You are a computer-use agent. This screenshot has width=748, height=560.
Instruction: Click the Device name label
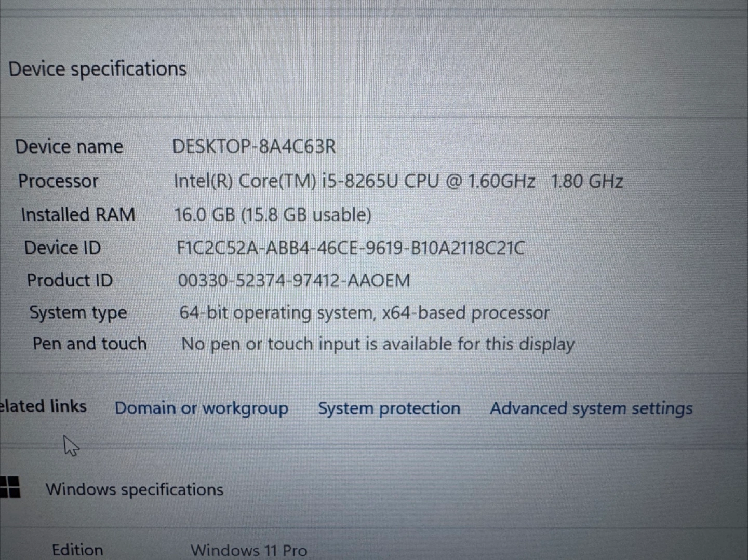[69, 147]
